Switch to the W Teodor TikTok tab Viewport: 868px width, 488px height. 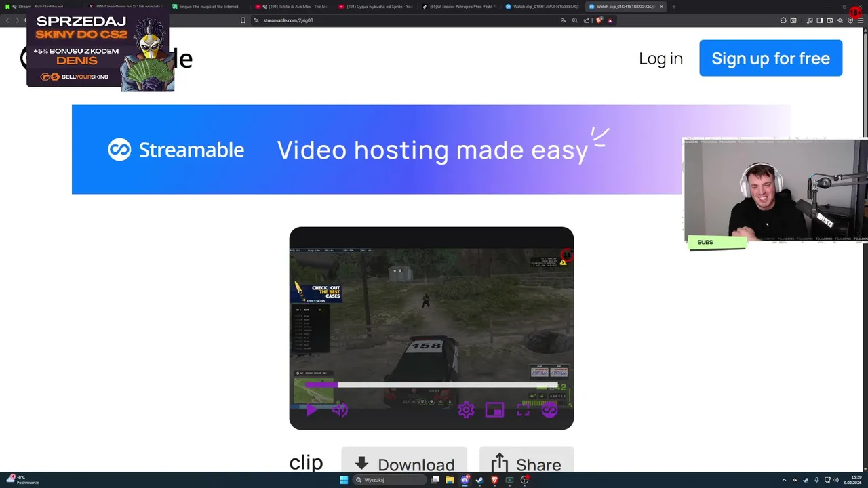click(x=459, y=7)
